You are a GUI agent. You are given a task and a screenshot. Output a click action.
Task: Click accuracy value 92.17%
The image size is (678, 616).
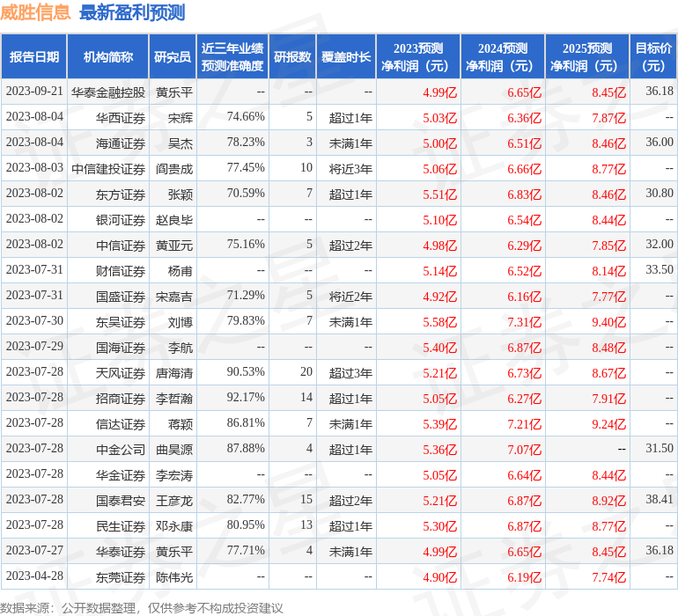[x=246, y=397]
